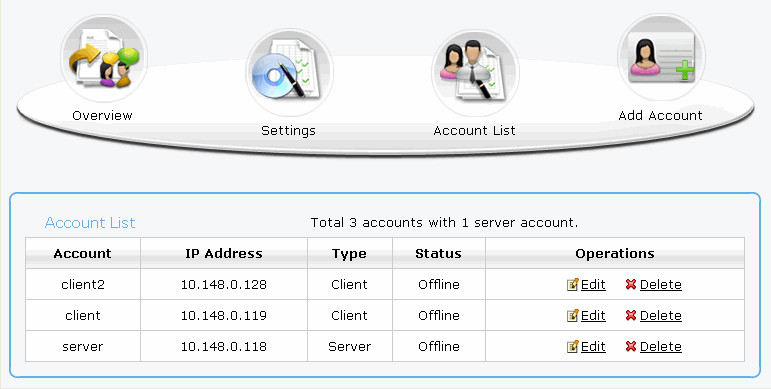Delete the server account
The image size is (771, 389).
(x=660, y=346)
